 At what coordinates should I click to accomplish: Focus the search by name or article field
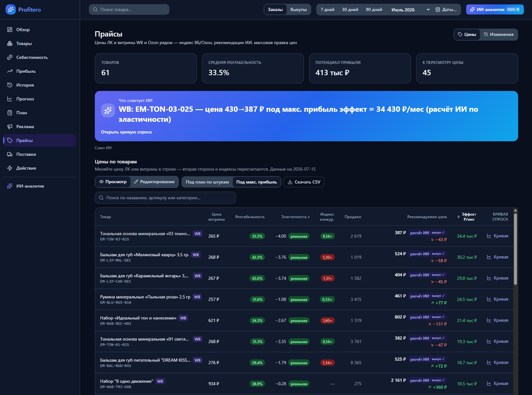pos(165,198)
